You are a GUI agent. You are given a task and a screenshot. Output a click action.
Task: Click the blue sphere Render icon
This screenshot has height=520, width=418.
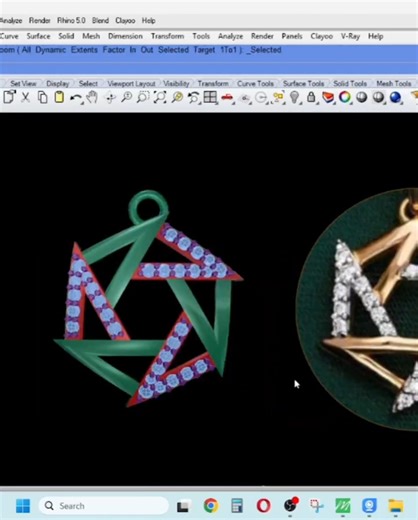point(395,97)
